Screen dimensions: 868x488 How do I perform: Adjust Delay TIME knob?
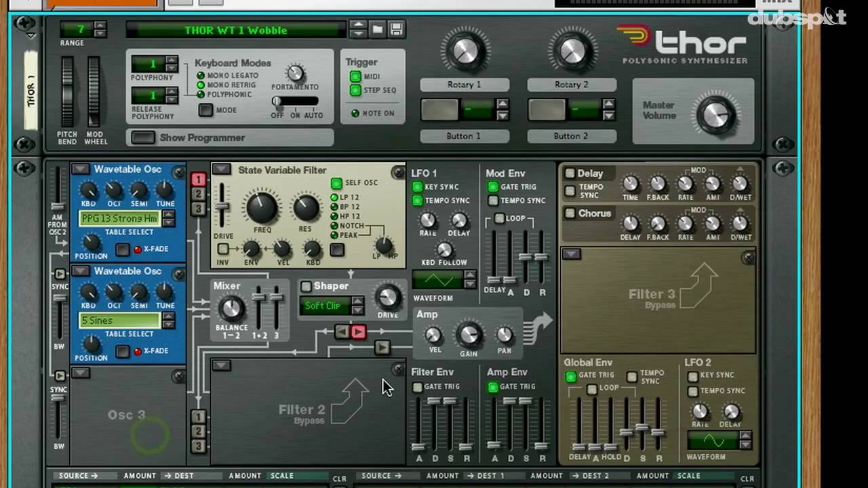[631, 184]
